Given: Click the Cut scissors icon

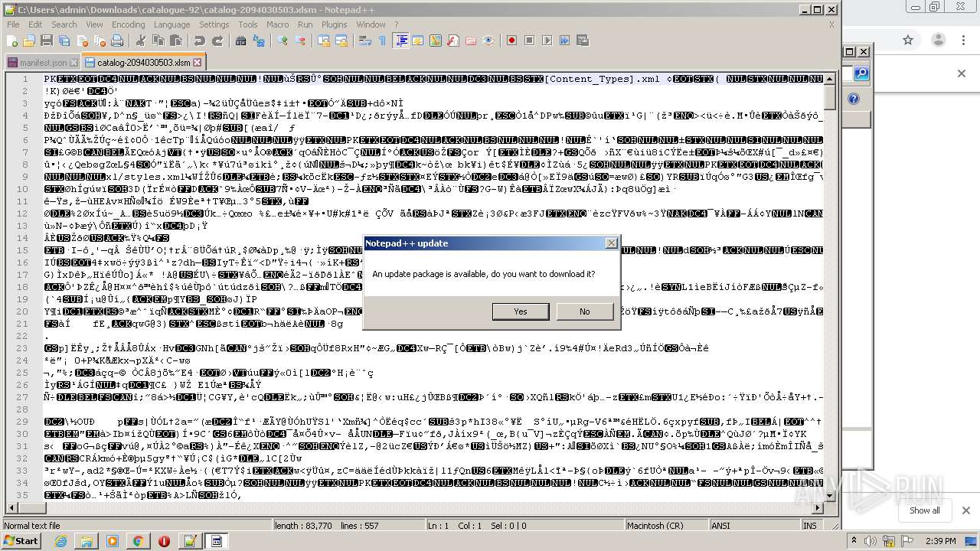Looking at the screenshot, I should pyautogui.click(x=141, y=41).
